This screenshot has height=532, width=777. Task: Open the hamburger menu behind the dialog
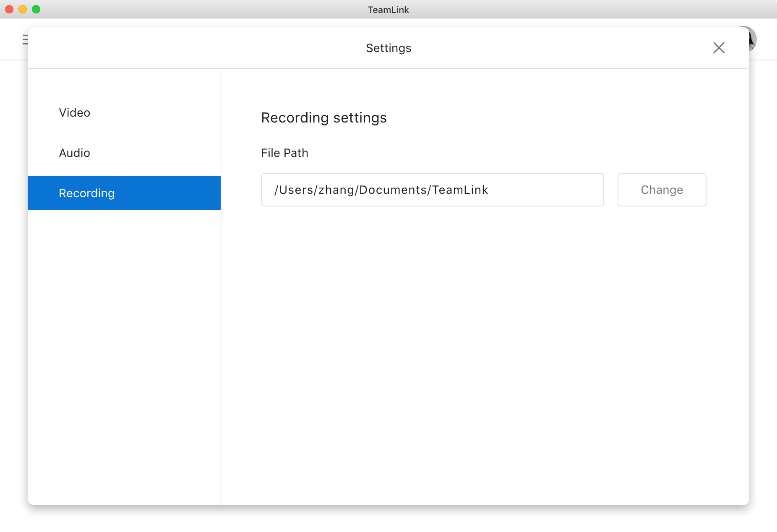[x=25, y=40]
